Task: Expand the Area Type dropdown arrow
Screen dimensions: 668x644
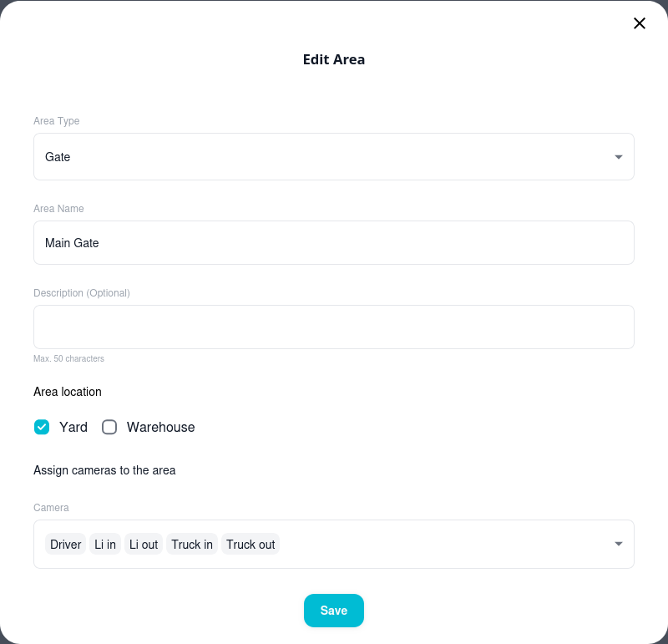Action: tap(619, 157)
